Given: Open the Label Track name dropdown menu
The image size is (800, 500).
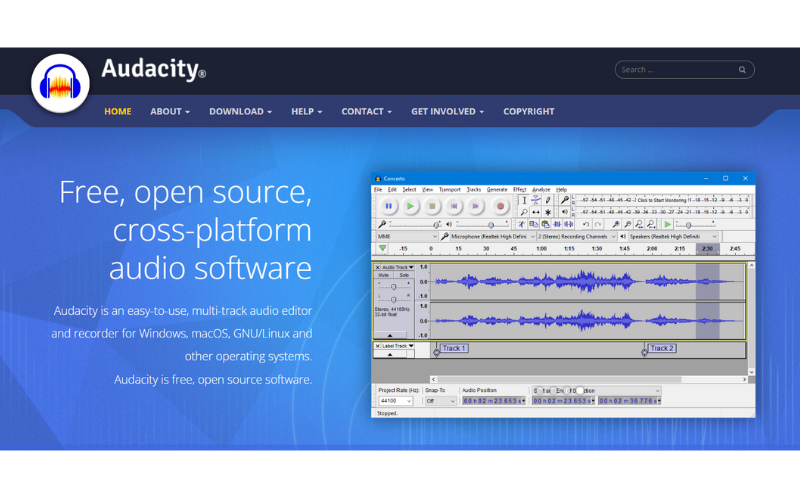Looking at the screenshot, I should (397, 346).
